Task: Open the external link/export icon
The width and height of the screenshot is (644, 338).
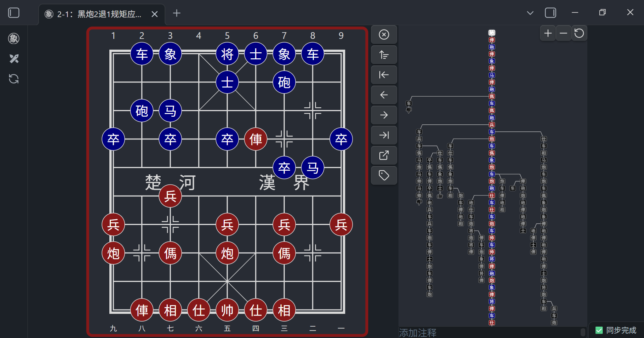Action: 384,155
